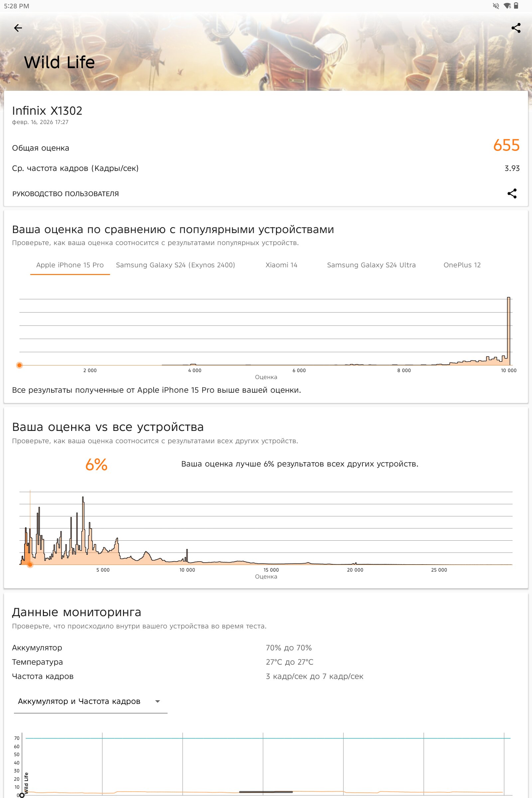This screenshot has width=532, height=798.
Task: Tap the orange score marker on iPhone chart
Action: click(20, 365)
